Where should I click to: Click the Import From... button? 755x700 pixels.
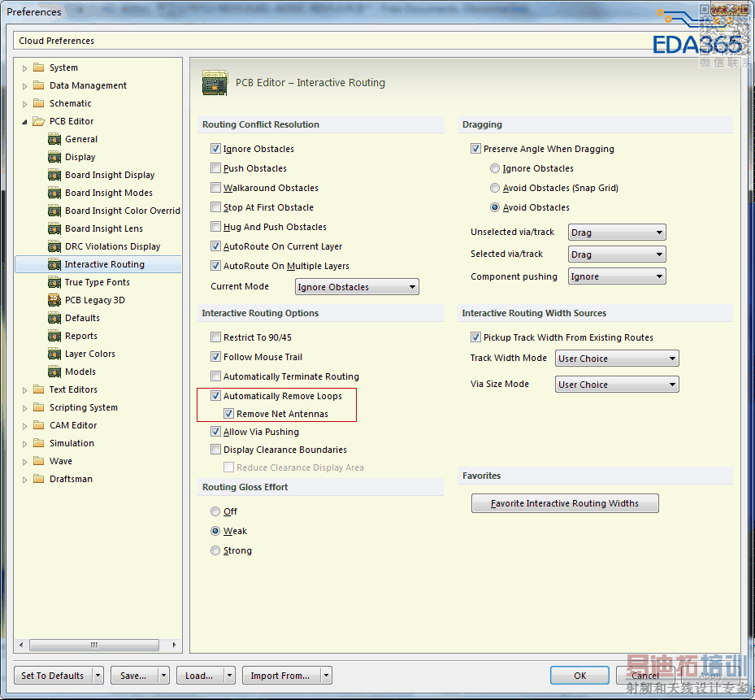point(280,676)
